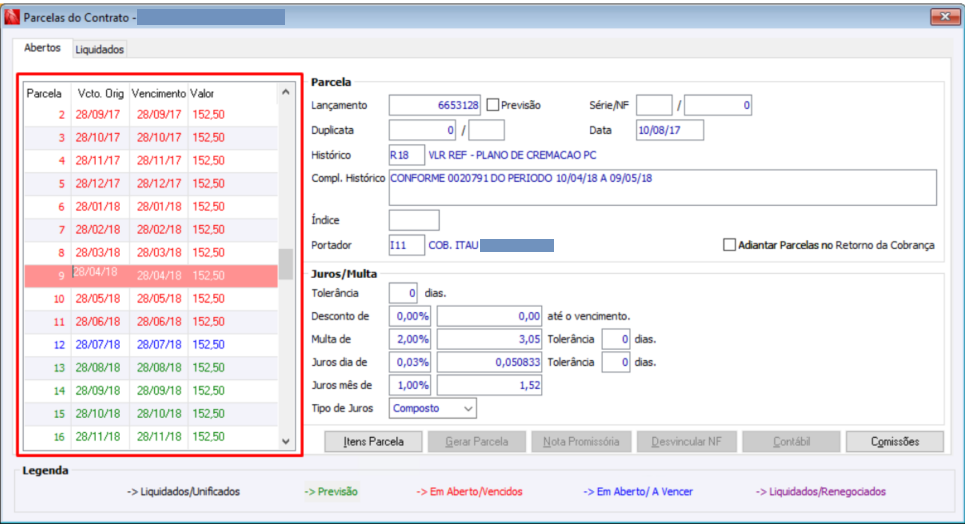The image size is (965, 524).
Task: Click the Liquidados/Renegociados legend entry
Action: point(821,491)
